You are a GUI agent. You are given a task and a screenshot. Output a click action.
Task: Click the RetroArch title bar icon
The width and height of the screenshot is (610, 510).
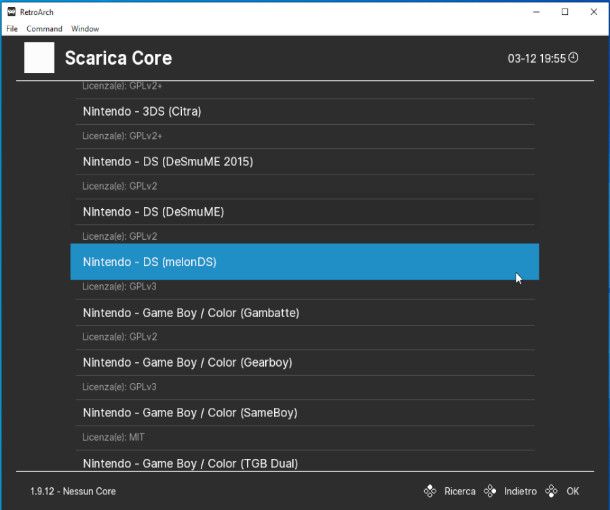[x=12, y=12]
